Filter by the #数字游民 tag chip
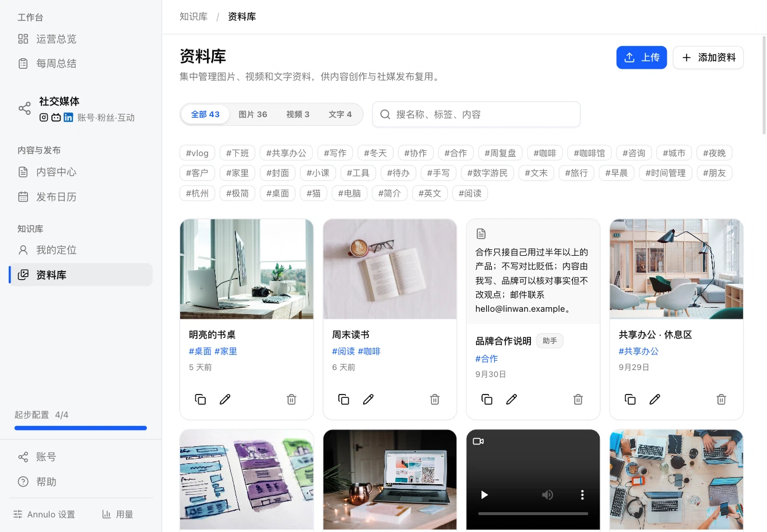767x532 pixels. [x=487, y=173]
